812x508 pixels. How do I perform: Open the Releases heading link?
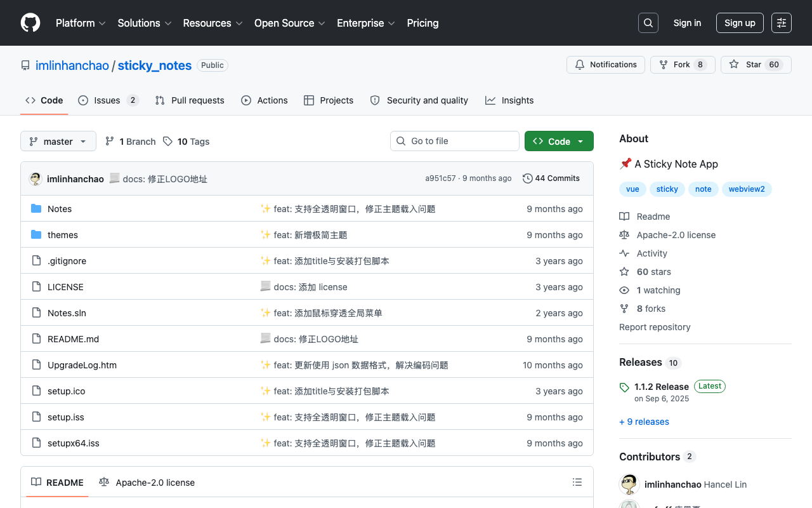(x=650, y=363)
